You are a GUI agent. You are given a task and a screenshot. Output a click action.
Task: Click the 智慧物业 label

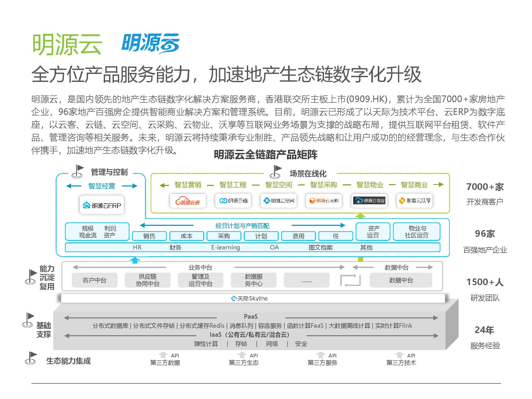pos(370,185)
